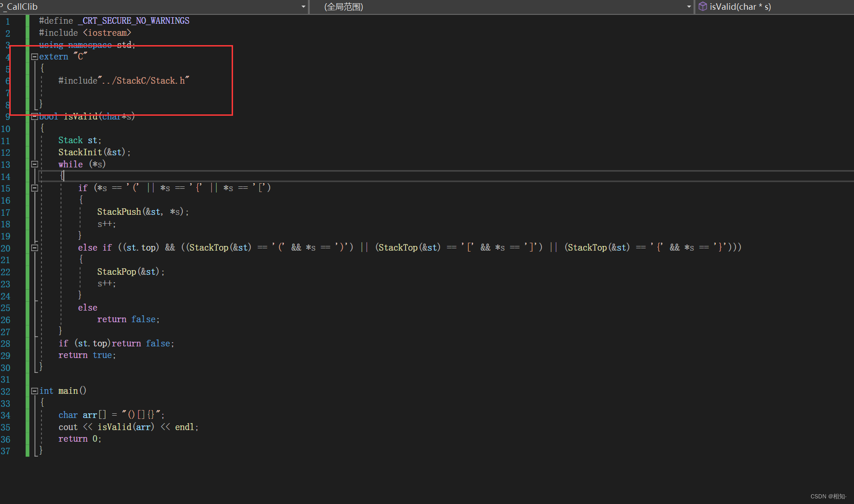Click the cube icon beside isValid(char * s)
854x504 pixels.
click(x=702, y=7)
